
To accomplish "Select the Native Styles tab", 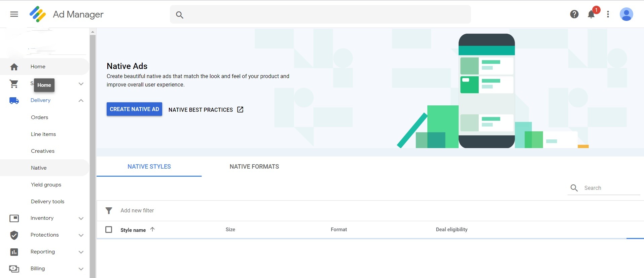I will [x=149, y=167].
